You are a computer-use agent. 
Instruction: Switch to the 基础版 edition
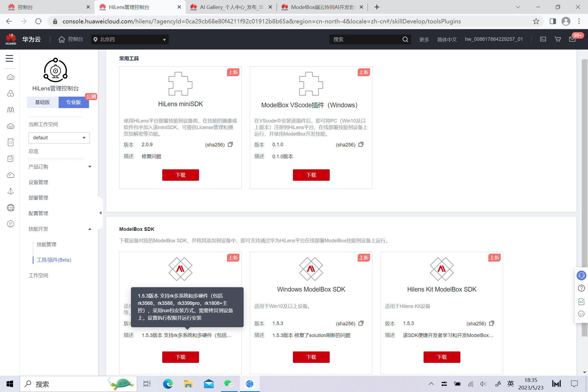pyautogui.click(x=42, y=102)
